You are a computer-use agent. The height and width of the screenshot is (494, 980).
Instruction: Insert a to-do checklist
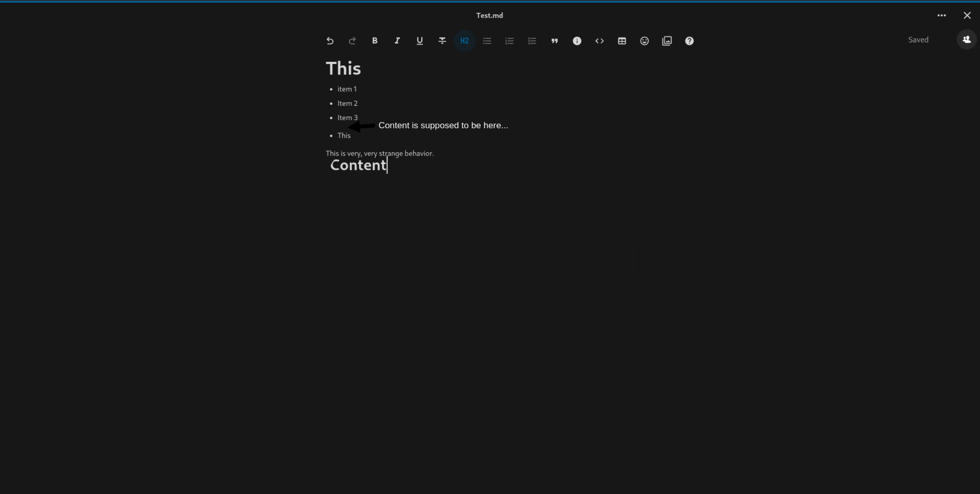(532, 41)
